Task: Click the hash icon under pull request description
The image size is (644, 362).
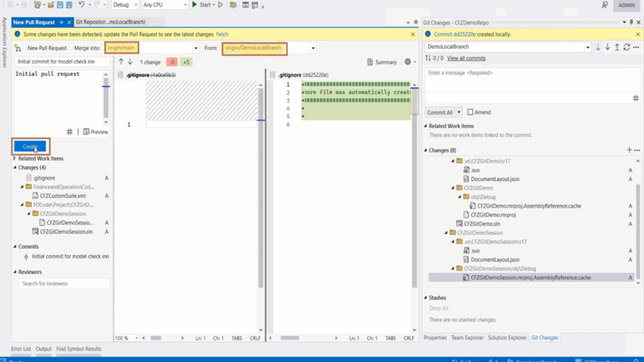Action: [x=69, y=132]
